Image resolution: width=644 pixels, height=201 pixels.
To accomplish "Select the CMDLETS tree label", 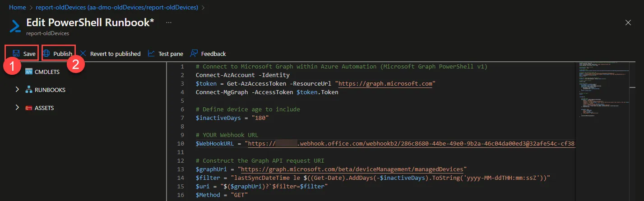I will (48, 71).
